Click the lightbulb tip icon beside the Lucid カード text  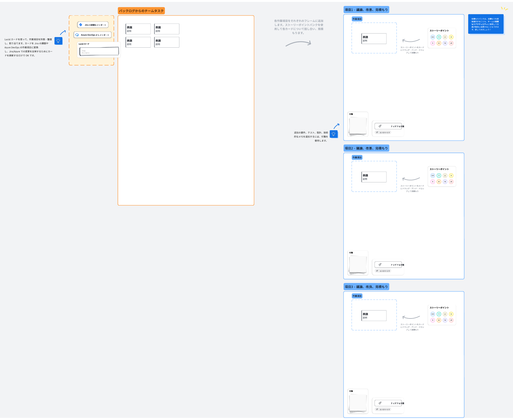coord(58,41)
